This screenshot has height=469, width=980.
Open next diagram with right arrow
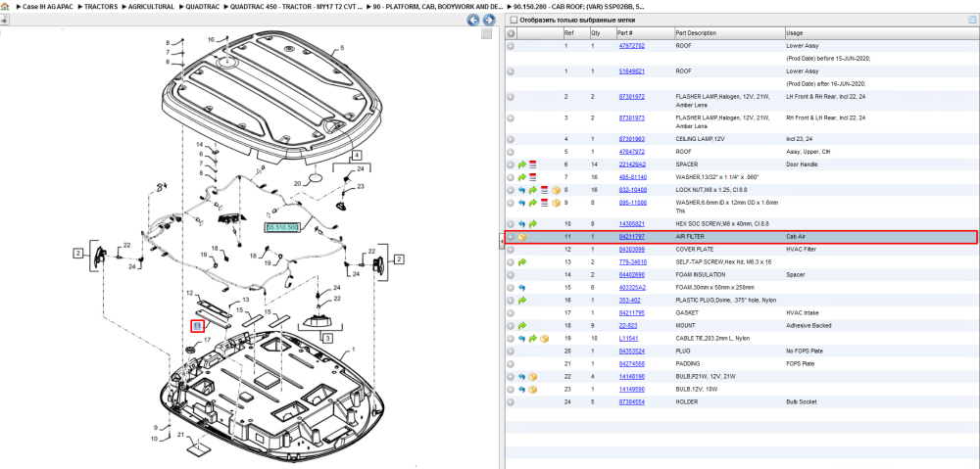tap(489, 20)
